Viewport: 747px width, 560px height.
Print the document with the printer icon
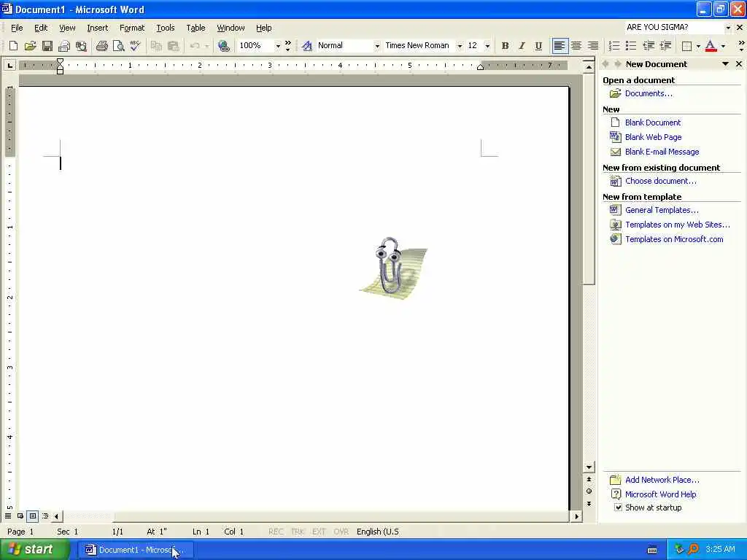[101, 46]
